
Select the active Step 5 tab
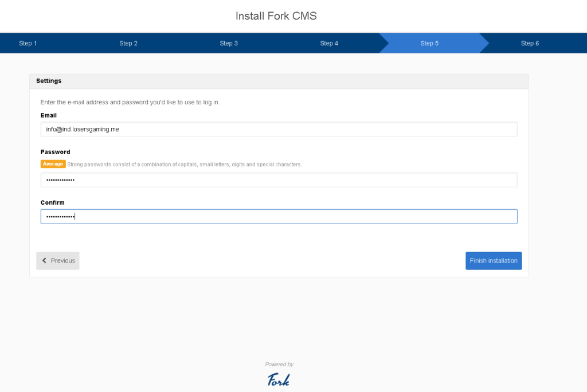(x=429, y=44)
